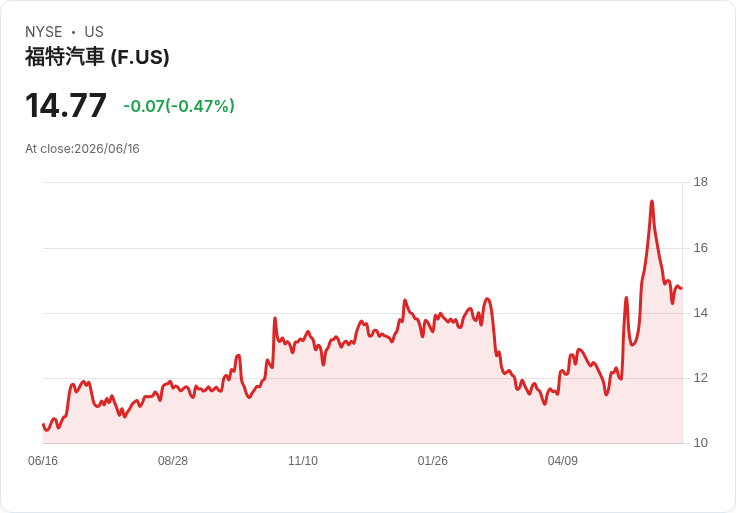Click the 10 price axis label
Screen dimensions: 736x513
tap(700, 443)
